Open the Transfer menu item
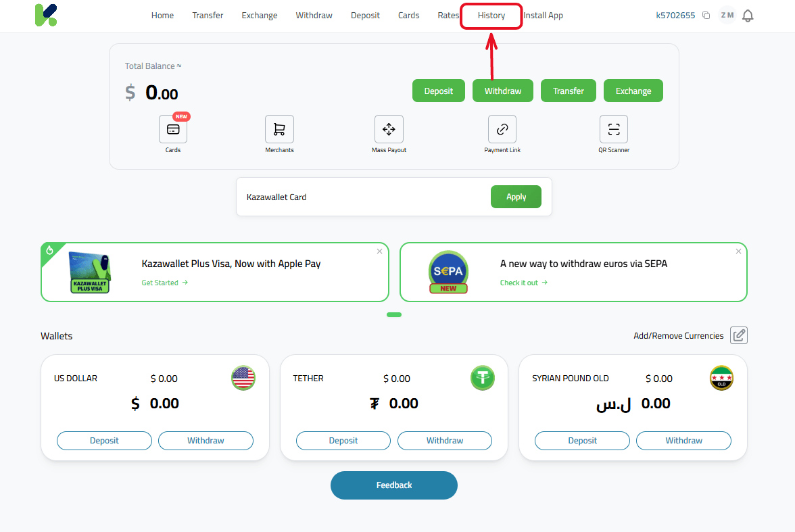Image resolution: width=795 pixels, height=532 pixels. pos(208,16)
